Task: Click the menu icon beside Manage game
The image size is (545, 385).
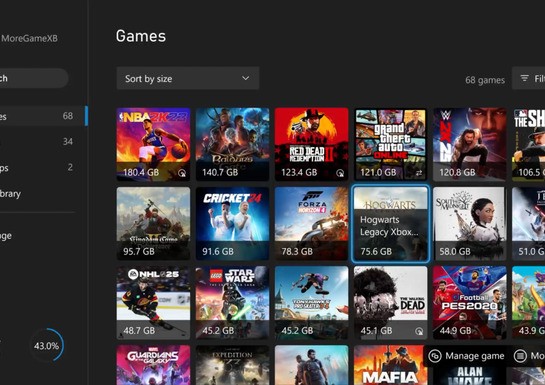Action: [x=520, y=356]
